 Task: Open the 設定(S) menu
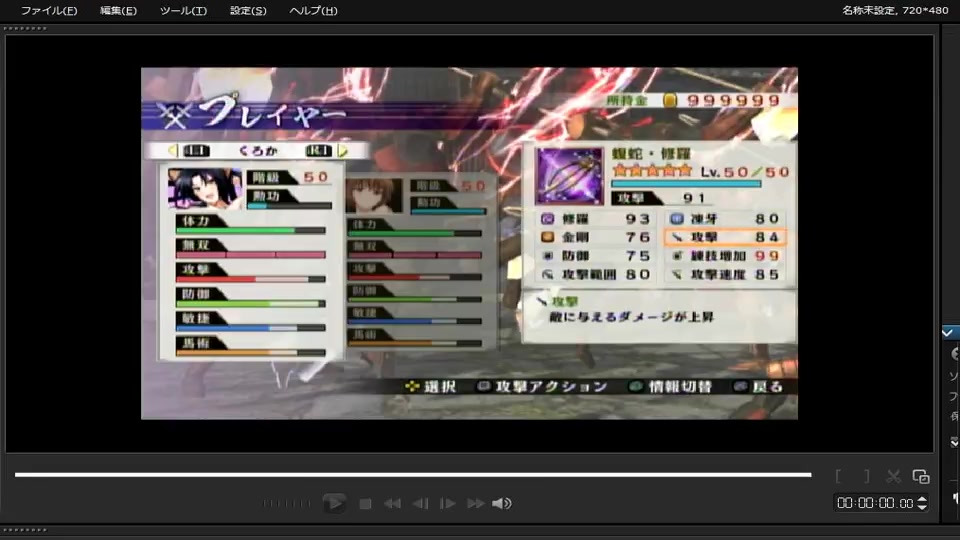248,10
